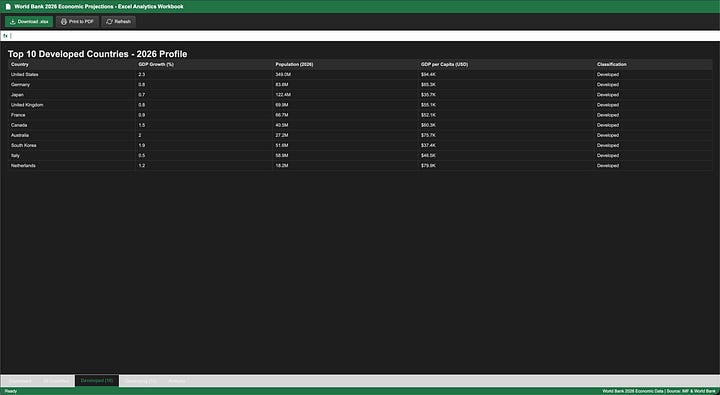Select the Netherlands cell
Screen dimensions: 720x395
click(x=71, y=165)
